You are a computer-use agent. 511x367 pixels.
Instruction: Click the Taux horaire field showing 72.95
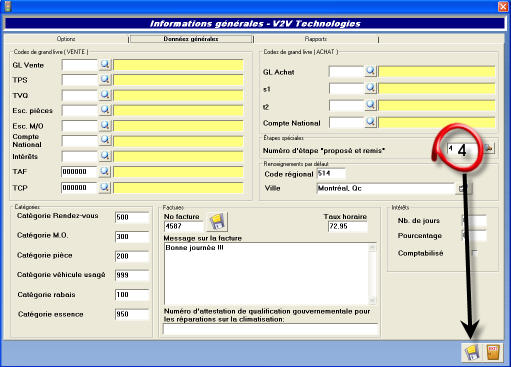pyautogui.click(x=348, y=226)
